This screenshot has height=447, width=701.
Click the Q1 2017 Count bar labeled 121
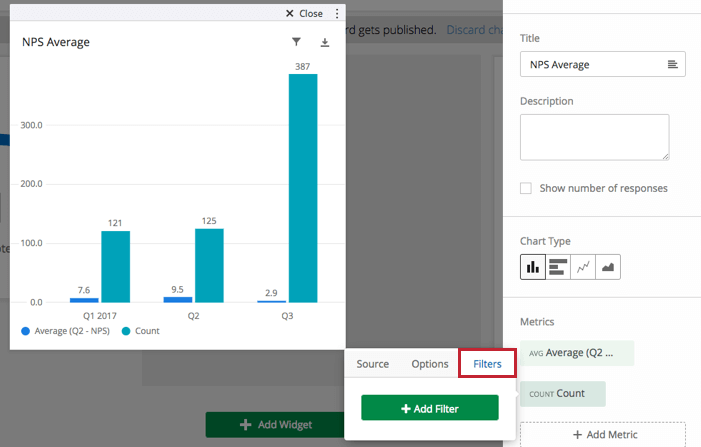(x=115, y=267)
